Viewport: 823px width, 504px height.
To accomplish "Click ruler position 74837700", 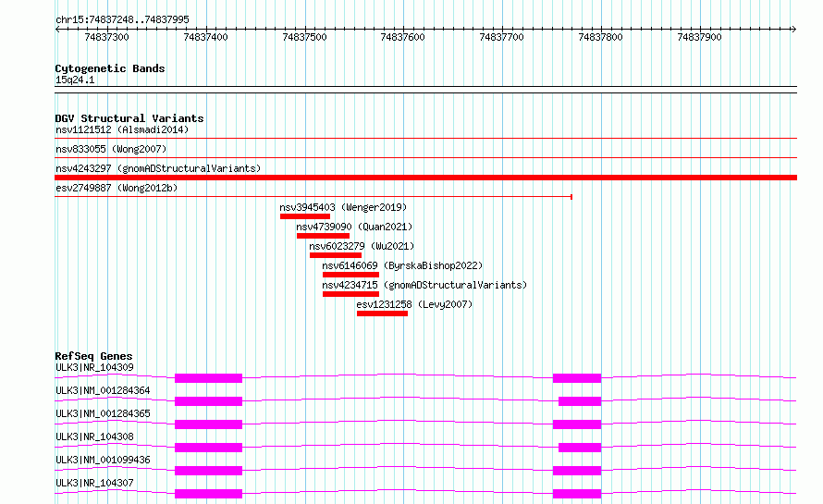I will (502, 37).
